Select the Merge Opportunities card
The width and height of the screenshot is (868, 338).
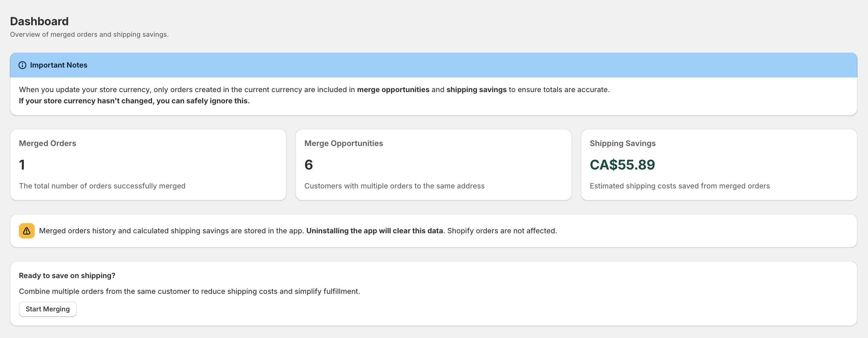(x=433, y=165)
